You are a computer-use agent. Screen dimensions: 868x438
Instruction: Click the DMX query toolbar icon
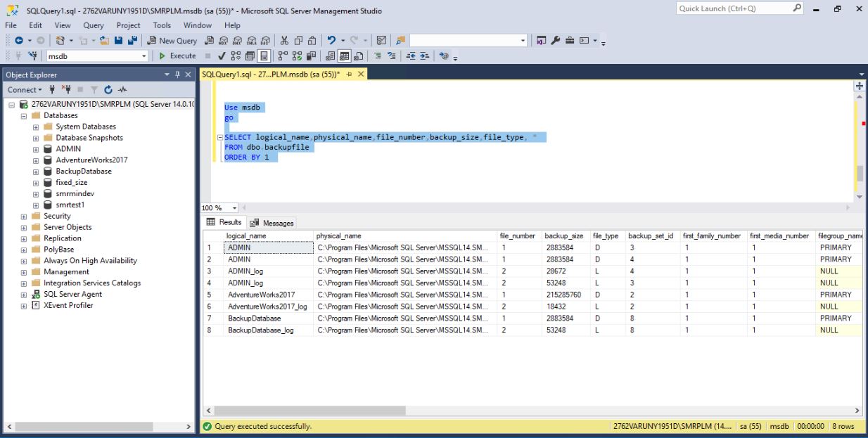point(237,41)
